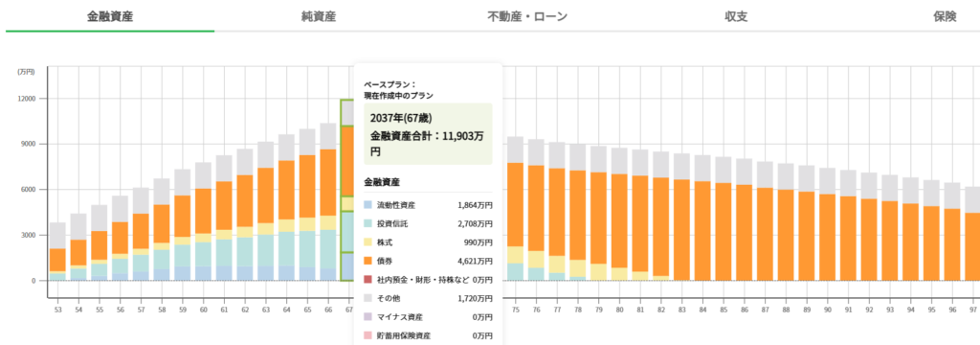Image resolution: width=980 pixels, height=345 pixels.
Task: Switch to the 金融資産 tab
Action: [109, 16]
